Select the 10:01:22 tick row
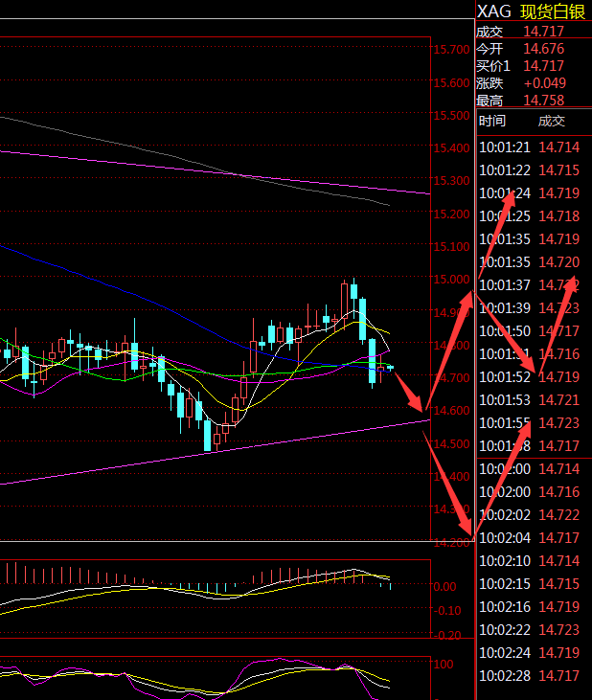 [x=529, y=170]
